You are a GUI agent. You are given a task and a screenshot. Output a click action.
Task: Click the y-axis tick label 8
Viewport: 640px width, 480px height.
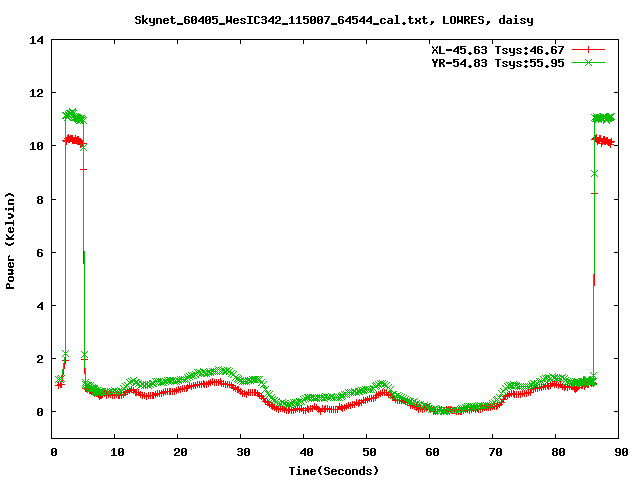[x=40, y=200]
